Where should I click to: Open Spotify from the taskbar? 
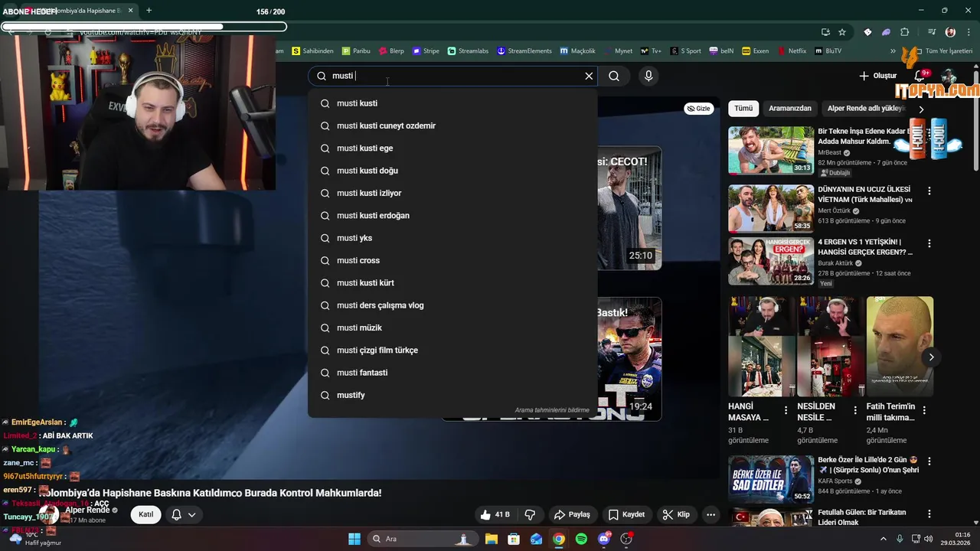tap(581, 539)
